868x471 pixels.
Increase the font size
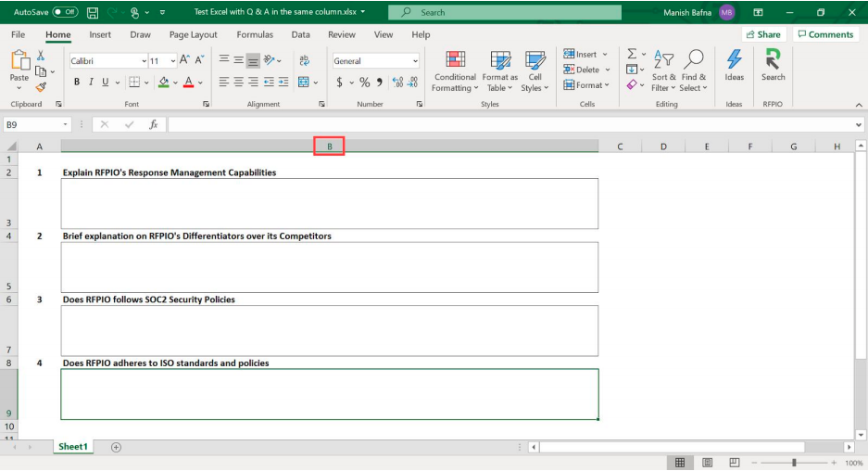185,60
